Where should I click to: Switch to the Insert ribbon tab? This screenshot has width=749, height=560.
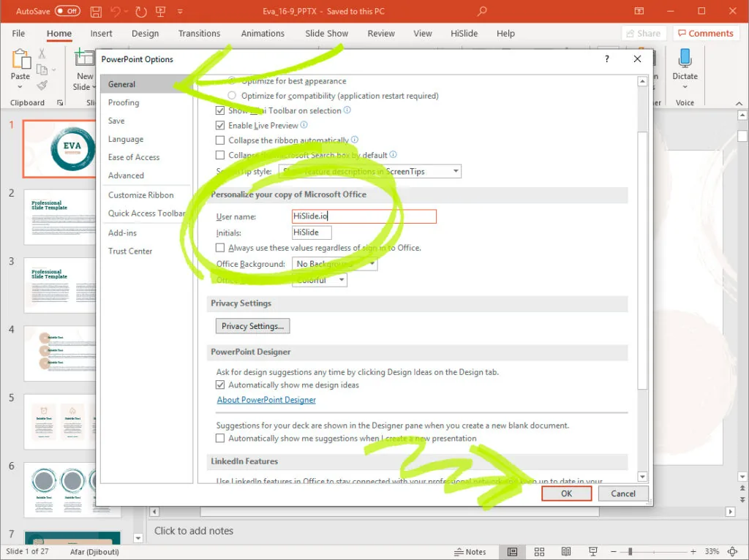click(101, 34)
